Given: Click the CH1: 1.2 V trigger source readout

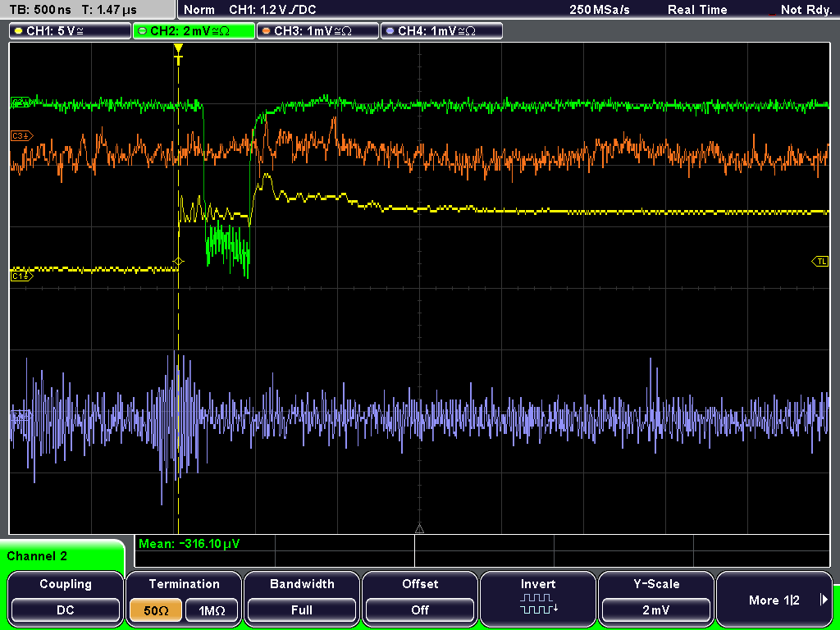Looking at the screenshot, I should [x=272, y=10].
